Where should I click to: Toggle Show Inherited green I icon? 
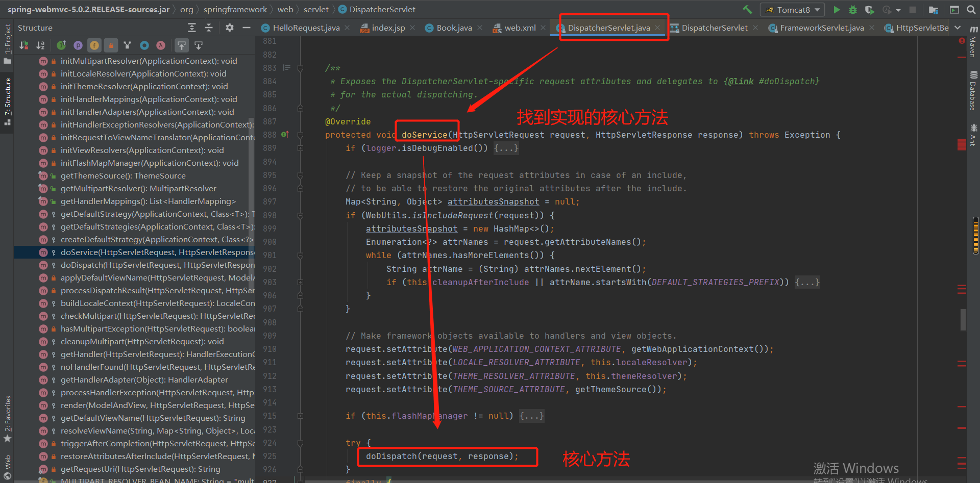(61, 45)
